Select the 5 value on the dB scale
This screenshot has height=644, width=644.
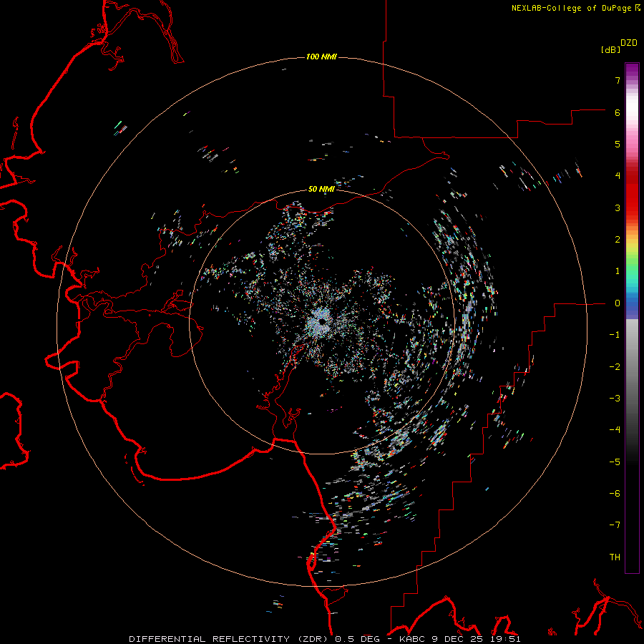[x=618, y=144]
